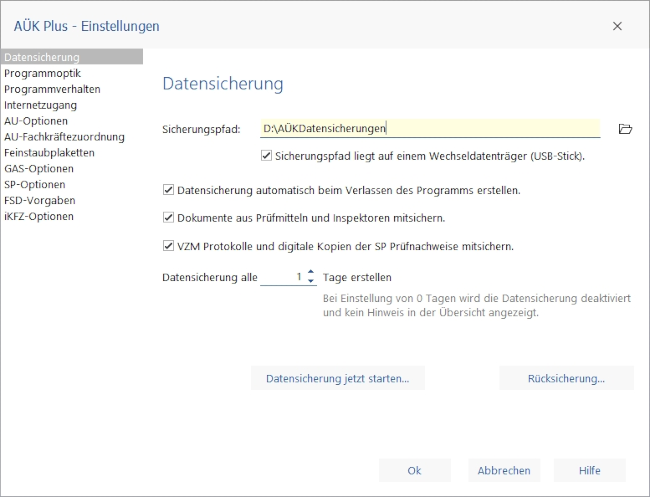
Task: Click the Datensicherung alle days number field
Action: [284, 277]
